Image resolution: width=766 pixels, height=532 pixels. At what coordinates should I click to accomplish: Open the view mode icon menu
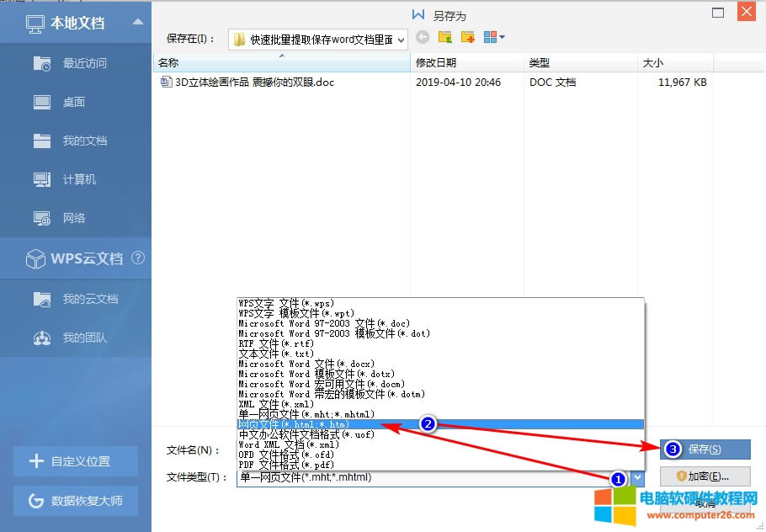tap(494, 38)
